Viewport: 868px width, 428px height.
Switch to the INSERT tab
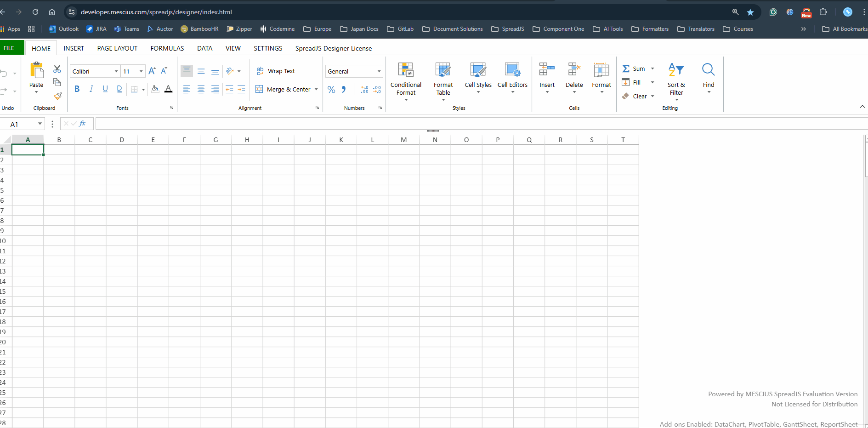(74, 48)
